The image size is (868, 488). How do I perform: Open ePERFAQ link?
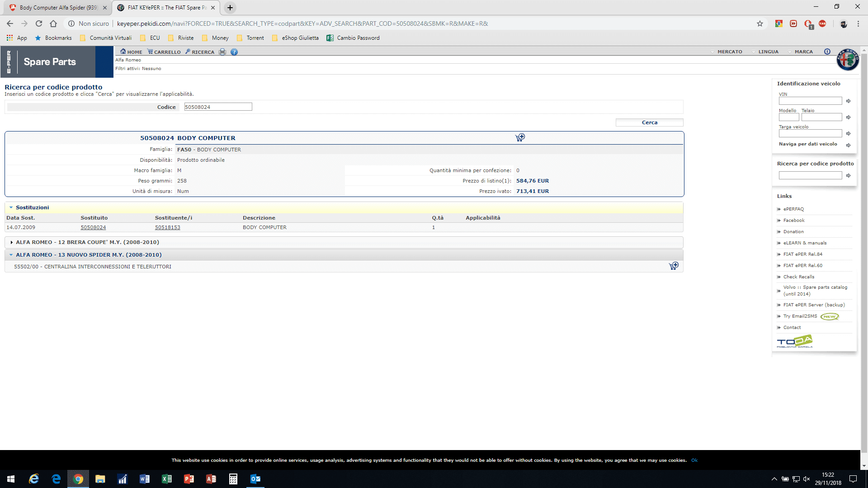click(793, 209)
